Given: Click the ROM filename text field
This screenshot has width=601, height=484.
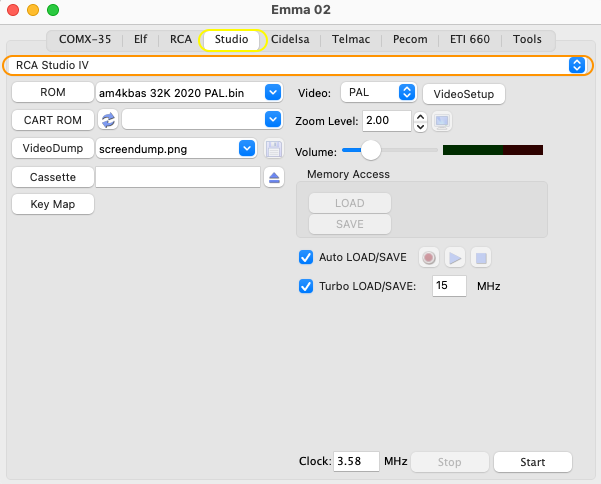Looking at the screenshot, I should (x=180, y=92).
